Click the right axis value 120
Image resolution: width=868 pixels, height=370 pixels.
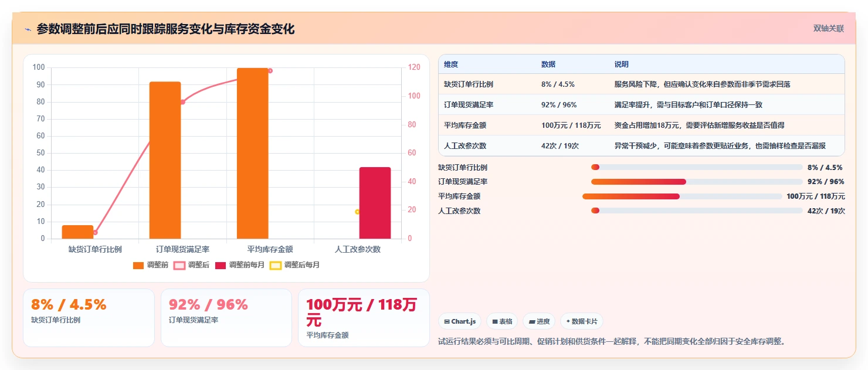(414, 67)
